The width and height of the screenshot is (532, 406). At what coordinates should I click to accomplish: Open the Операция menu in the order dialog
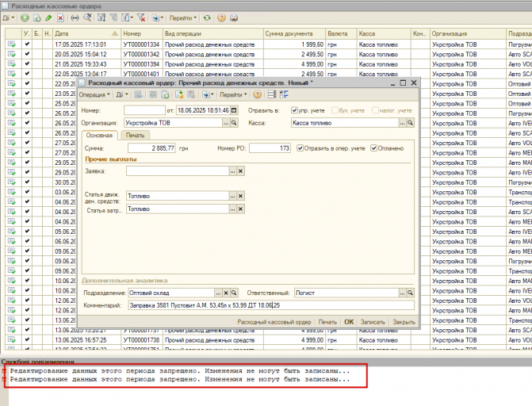pyautogui.click(x=94, y=94)
